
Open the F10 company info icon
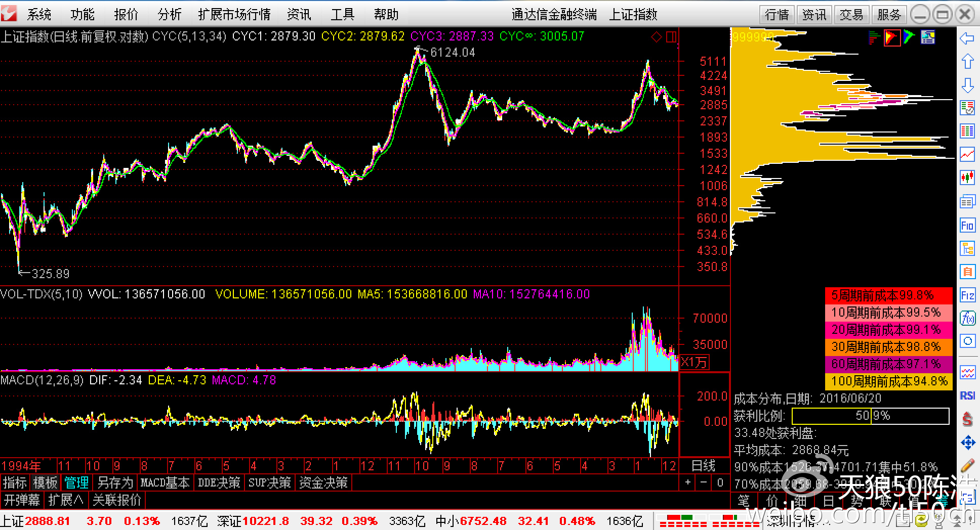[967, 225]
